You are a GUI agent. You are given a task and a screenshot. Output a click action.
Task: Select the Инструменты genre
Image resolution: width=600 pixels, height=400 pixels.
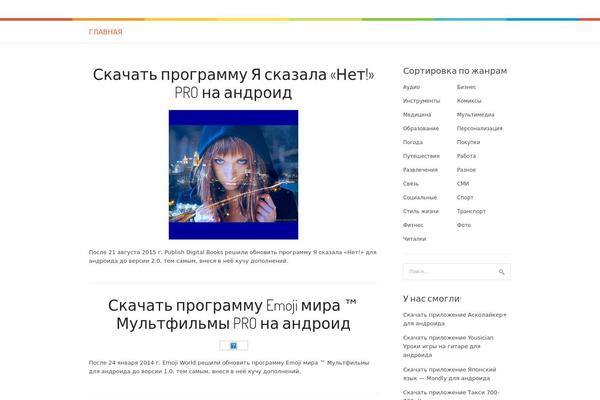point(421,101)
